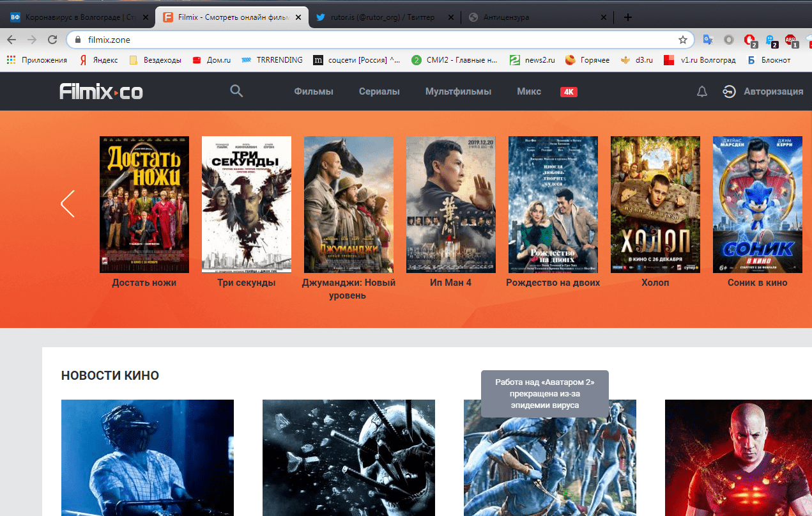Screen dimensions: 812x516
Task: Open the Соник в кино poster
Action: [757, 205]
